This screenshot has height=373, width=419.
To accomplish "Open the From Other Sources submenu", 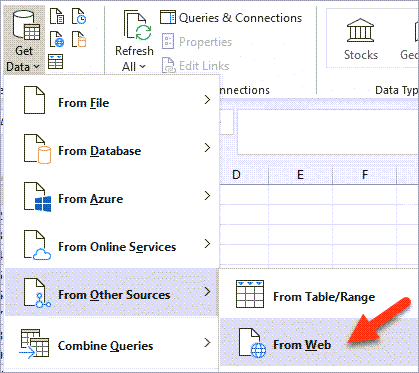I will click(x=112, y=292).
